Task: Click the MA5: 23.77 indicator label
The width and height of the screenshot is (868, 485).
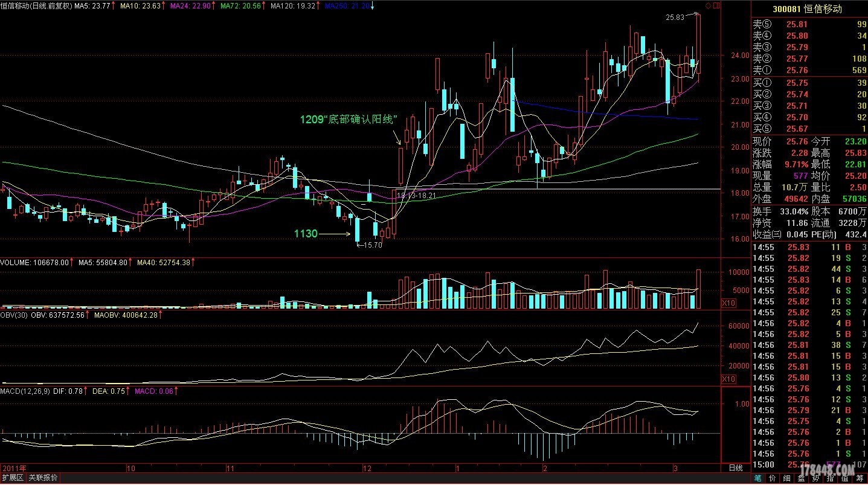Action: [94, 5]
